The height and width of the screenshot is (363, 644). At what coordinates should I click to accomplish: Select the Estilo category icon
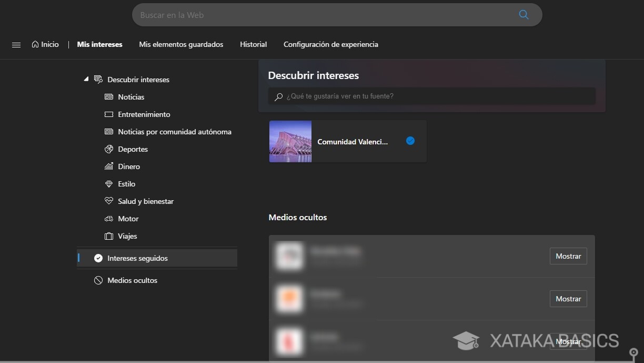point(109,184)
